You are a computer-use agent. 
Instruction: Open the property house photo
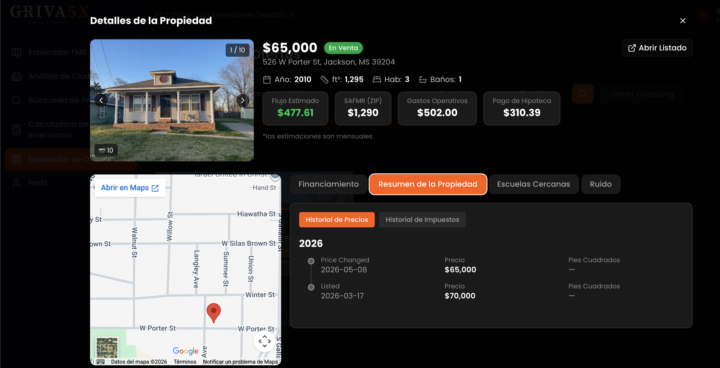pyautogui.click(x=172, y=100)
